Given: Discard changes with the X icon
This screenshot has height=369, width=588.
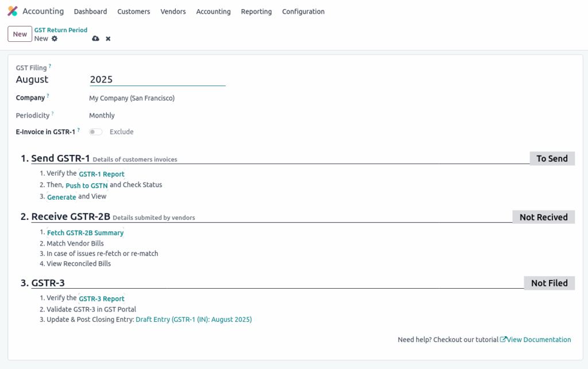Looking at the screenshot, I should point(108,38).
